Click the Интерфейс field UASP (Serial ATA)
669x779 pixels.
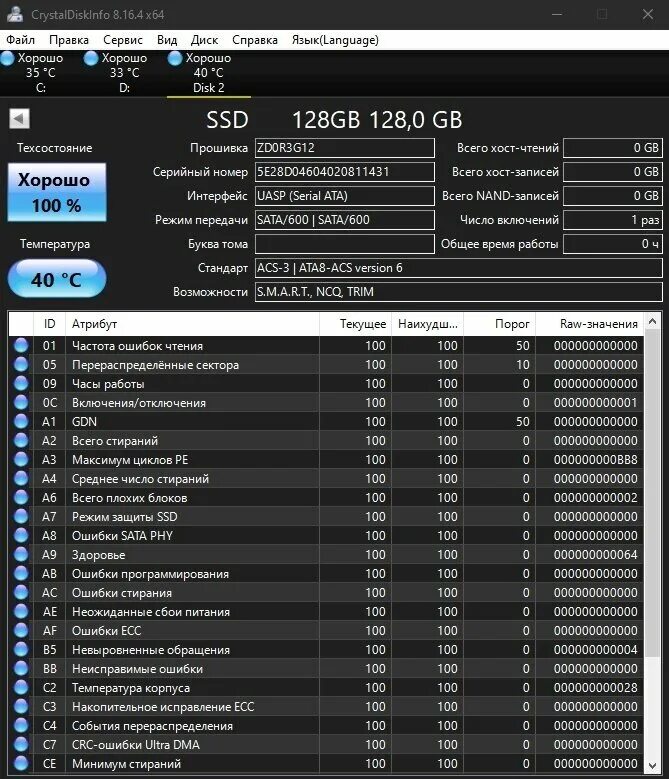345,196
